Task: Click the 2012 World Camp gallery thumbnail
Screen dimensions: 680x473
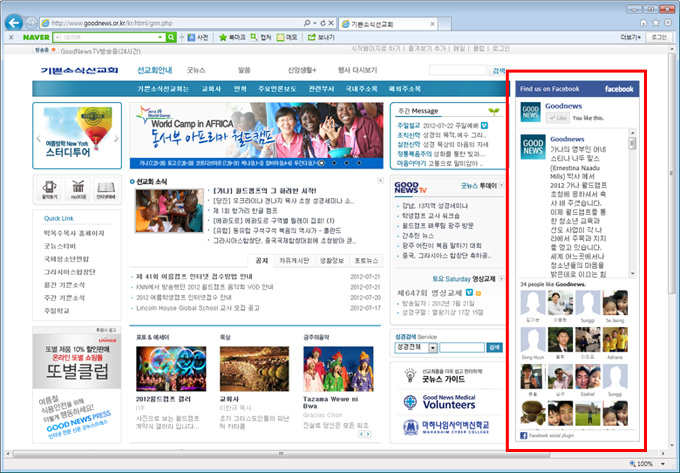Action: pyautogui.click(x=171, y=369)
